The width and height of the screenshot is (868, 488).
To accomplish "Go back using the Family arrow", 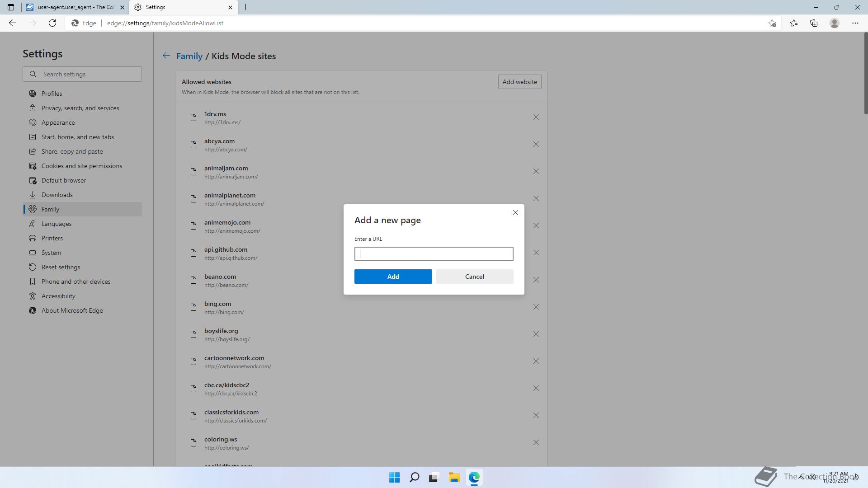I will click(x=166, y=56).
